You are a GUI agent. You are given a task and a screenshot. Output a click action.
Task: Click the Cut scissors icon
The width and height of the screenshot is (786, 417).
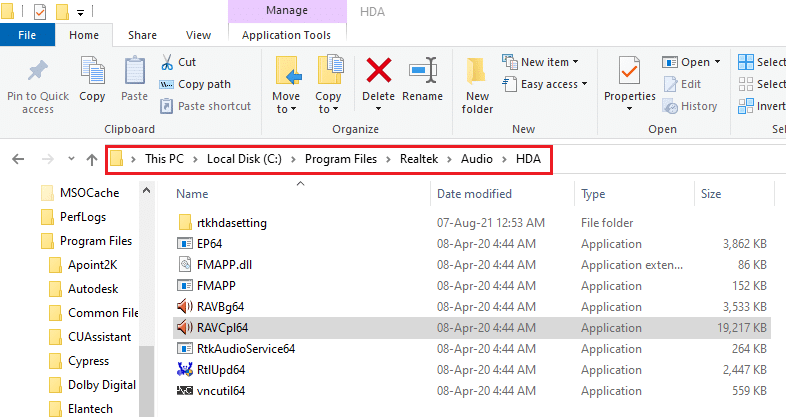pos(167,62)
